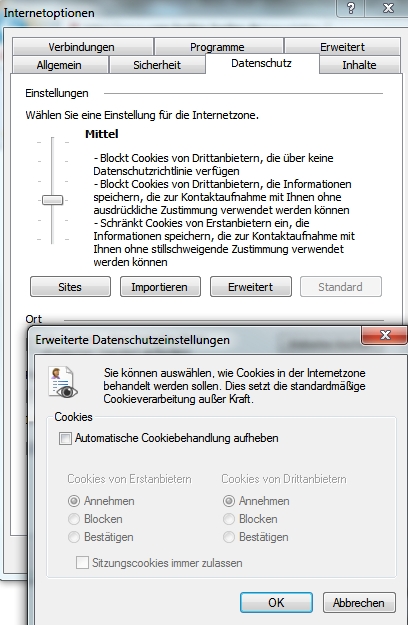Close the Internetoptionen window
The image size is (408, 625).
pyautogui.click(x=388, y=8)
